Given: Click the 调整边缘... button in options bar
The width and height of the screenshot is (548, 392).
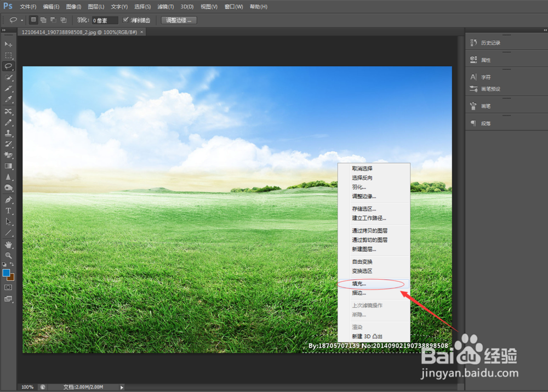Looking at the screenshot, I should pos(179,20).
